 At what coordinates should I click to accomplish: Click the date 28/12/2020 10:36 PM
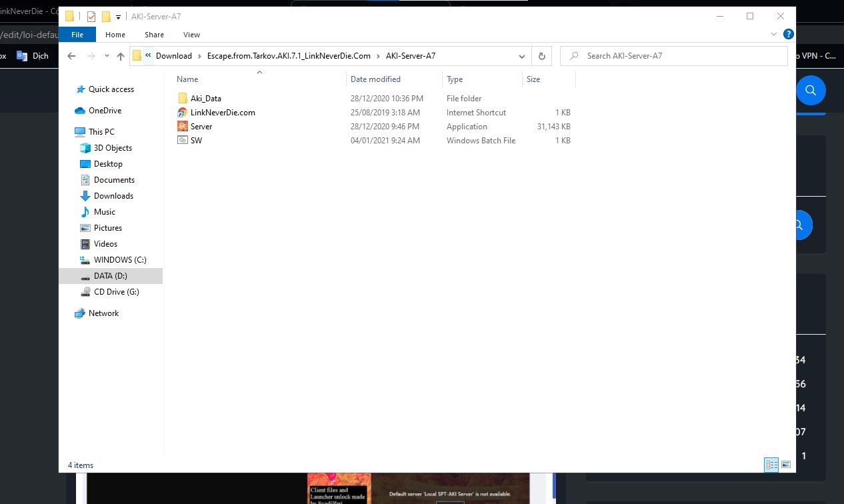tap(387, 99)
